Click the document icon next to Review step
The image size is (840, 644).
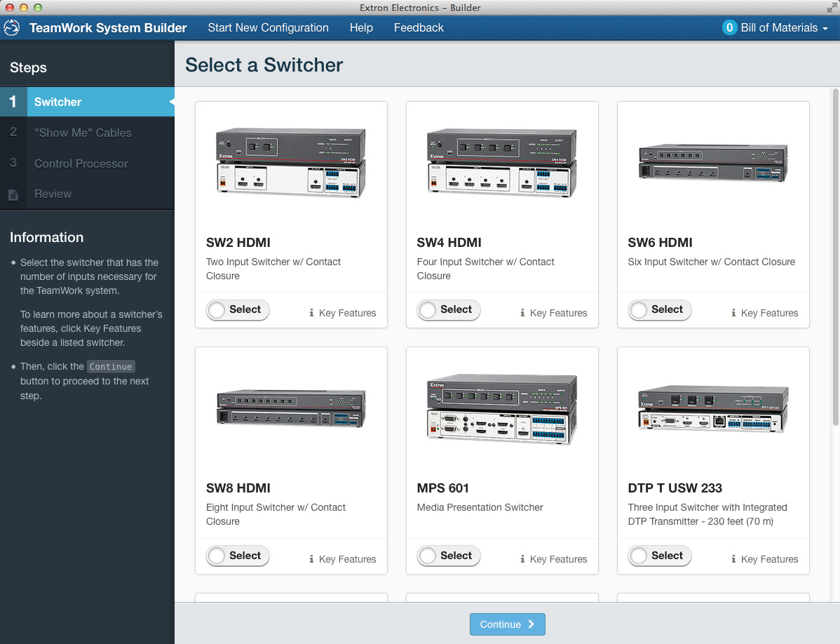click(13, 195)
